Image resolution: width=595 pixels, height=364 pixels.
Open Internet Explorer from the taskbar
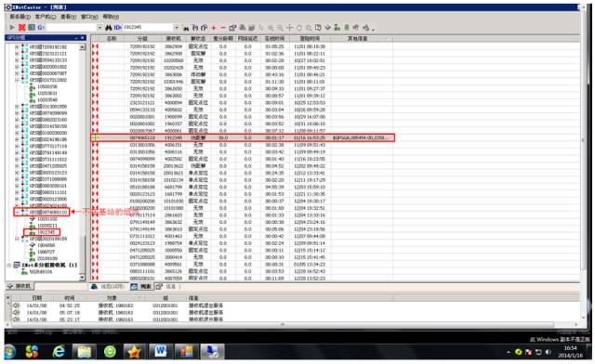pos(59,352)
